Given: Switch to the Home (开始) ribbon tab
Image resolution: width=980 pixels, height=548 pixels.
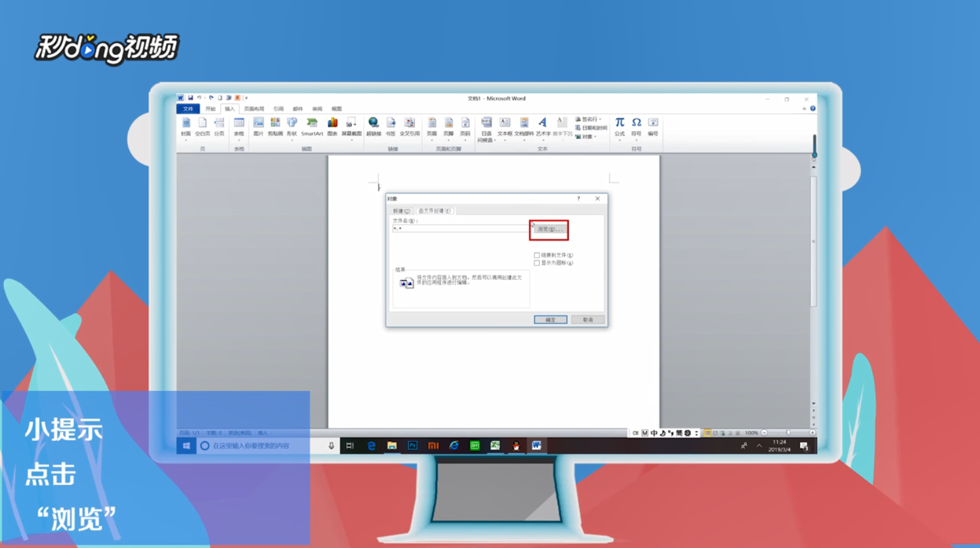Looking at the screenshot, I should click(x=210, y=109).
